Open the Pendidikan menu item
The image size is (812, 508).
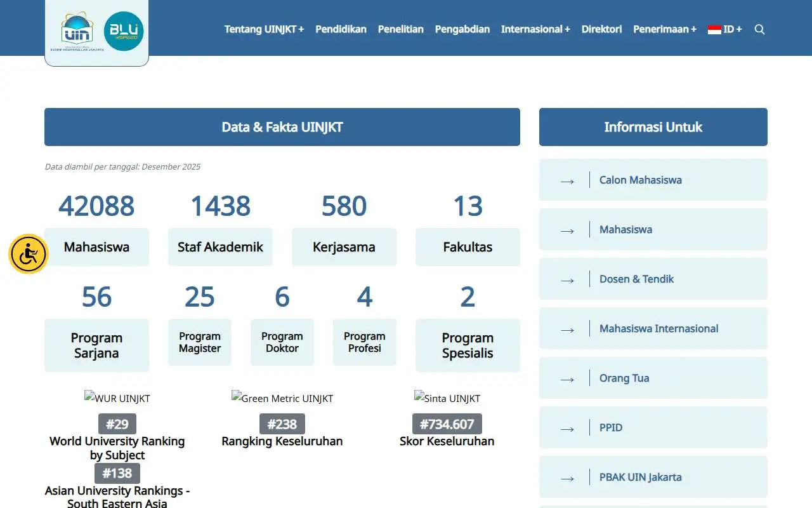tap(341, 29)
